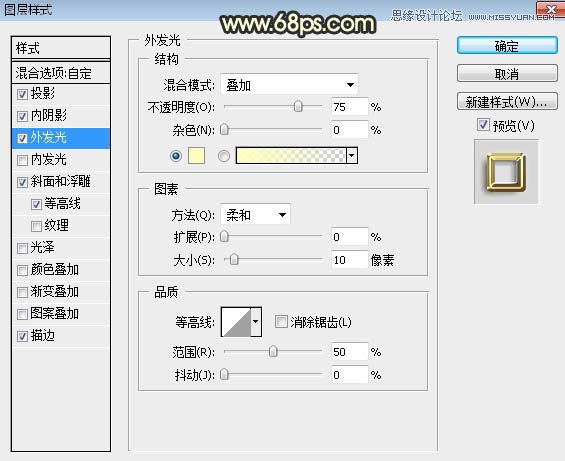The height and width of the screenshot is (461, 565).
Task: Click the 杂色 noise value field
Action: pos(350,129)
